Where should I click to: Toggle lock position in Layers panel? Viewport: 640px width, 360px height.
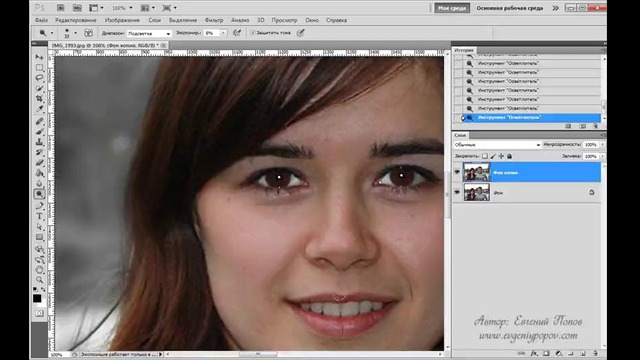point(501,156)
